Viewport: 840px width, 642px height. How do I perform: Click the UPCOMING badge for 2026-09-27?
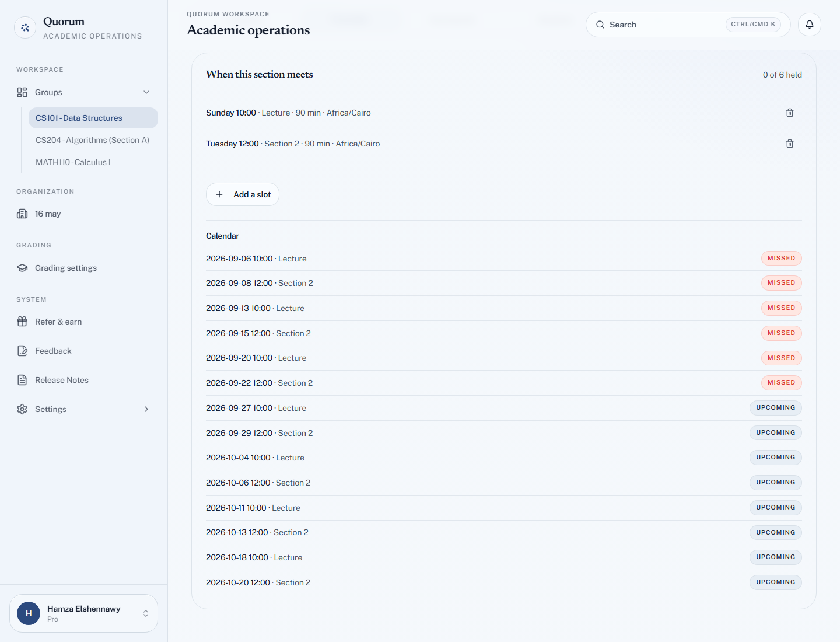pyautogui.click(x=775, y=408)
